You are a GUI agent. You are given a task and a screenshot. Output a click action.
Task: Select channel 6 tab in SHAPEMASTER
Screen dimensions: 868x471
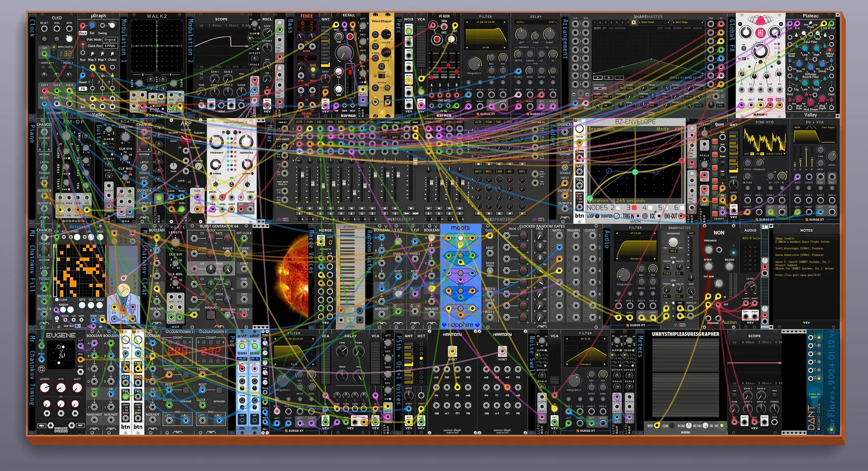tap(623, 22)
